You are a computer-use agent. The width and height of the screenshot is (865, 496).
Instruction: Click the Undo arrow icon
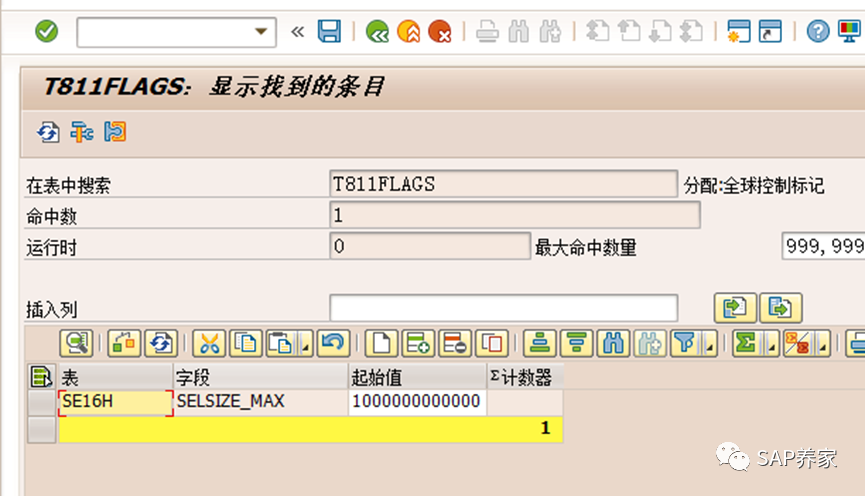[333, 343]
